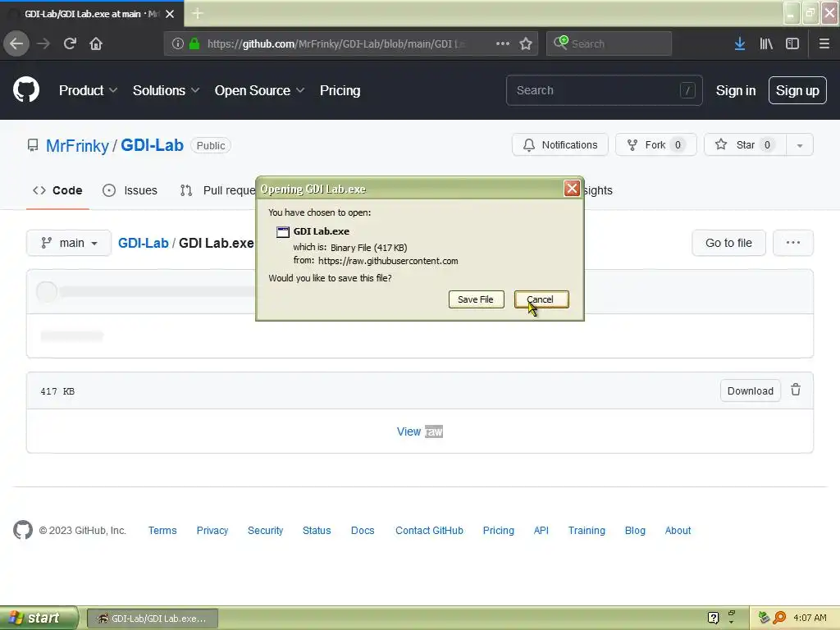This screenshot has width=840, height=630.
Task: Click the Download button
Action: 750,390
